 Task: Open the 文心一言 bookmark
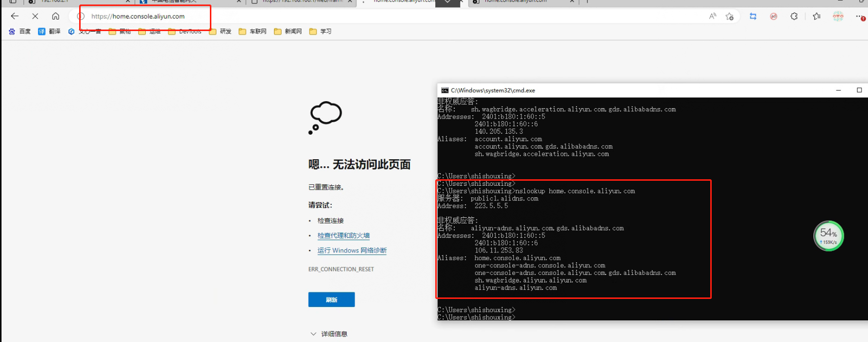tap(85, 31)
